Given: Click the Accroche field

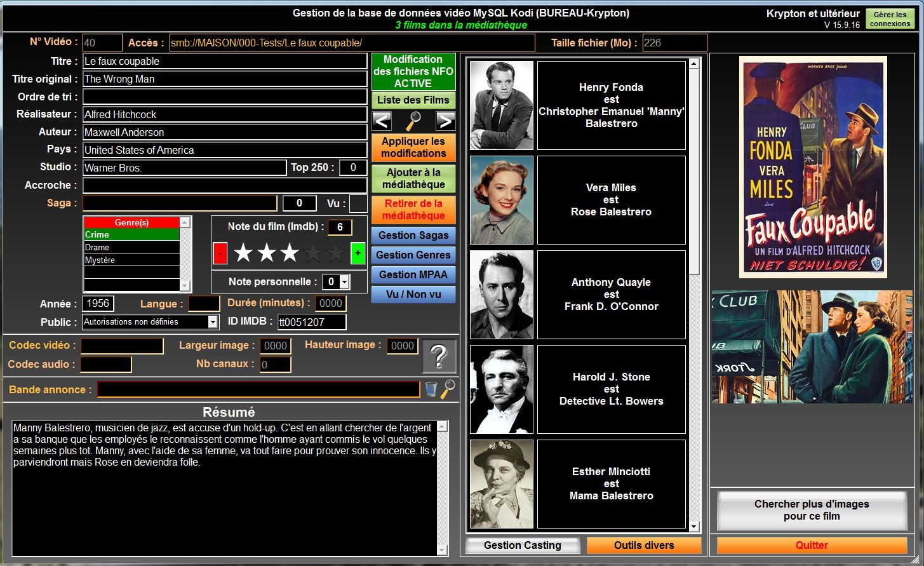Looking at the screenshot, I should click(x=225, y=185).
